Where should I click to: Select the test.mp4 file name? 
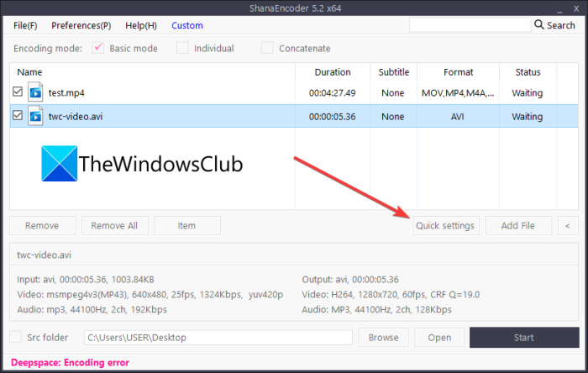66,93
